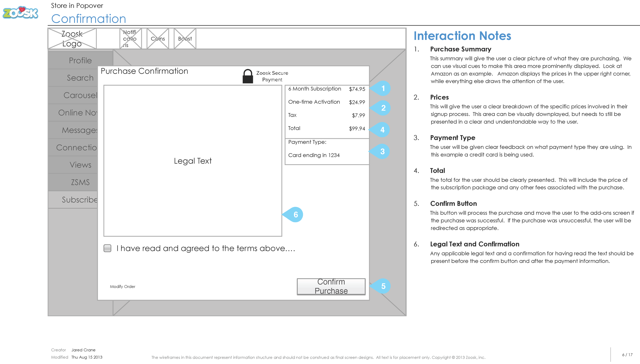
Task: Click the Boost icon placeholder
Action: click(x=185, y=39)
